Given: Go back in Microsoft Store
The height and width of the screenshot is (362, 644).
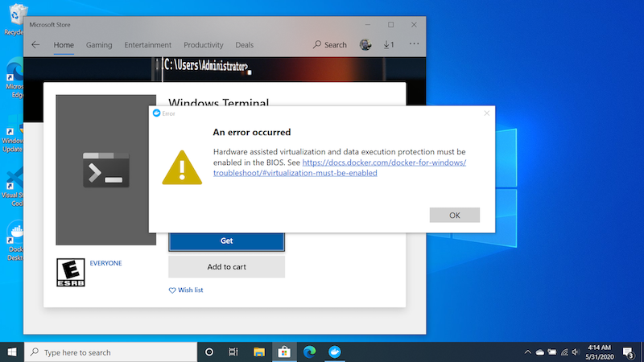Looking at the screenshot, I should pos(35,45).
